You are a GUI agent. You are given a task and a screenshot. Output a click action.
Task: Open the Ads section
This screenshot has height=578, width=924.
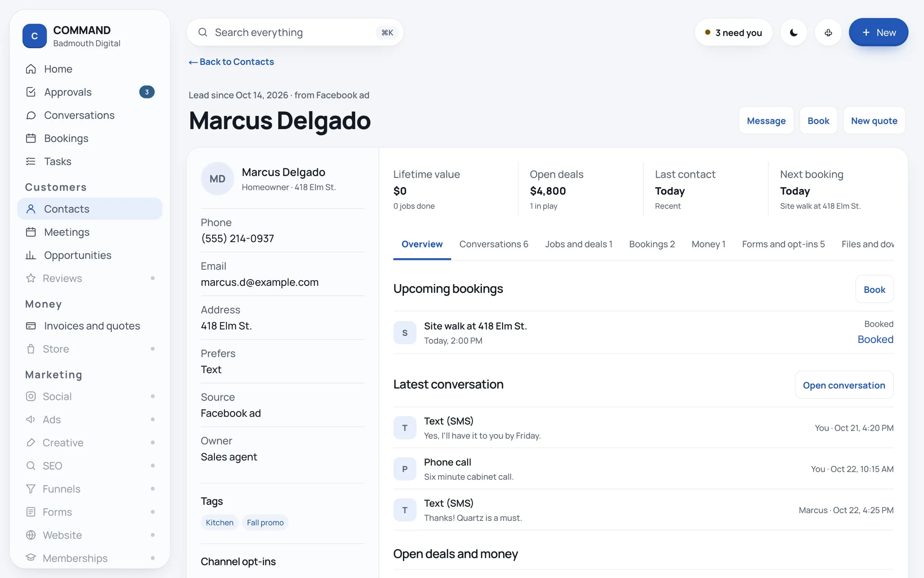click(90, 420)
